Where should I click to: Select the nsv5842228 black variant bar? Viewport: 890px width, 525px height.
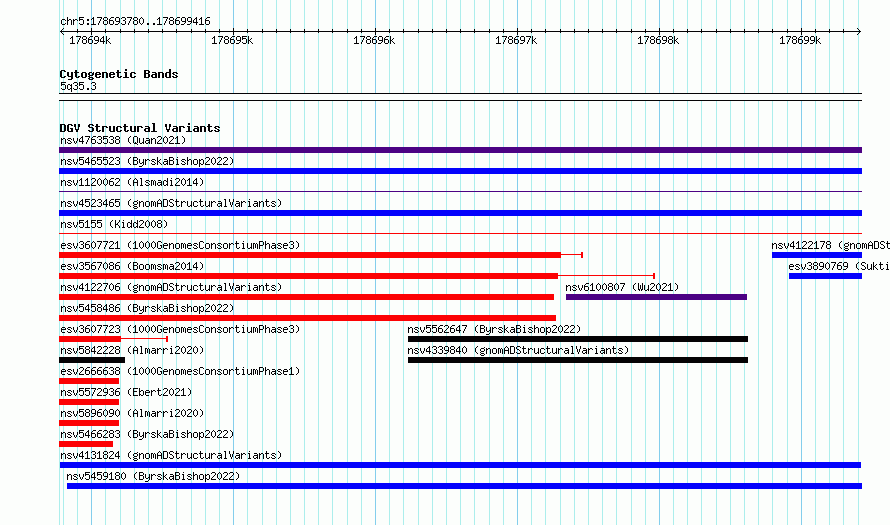tap(92, 360)
